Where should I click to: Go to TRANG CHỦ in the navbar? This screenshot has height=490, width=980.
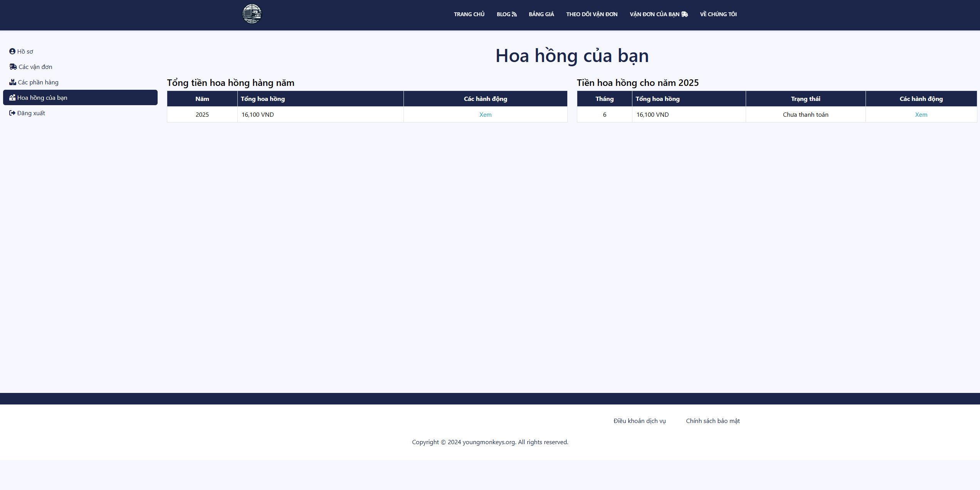coord(469,14)
